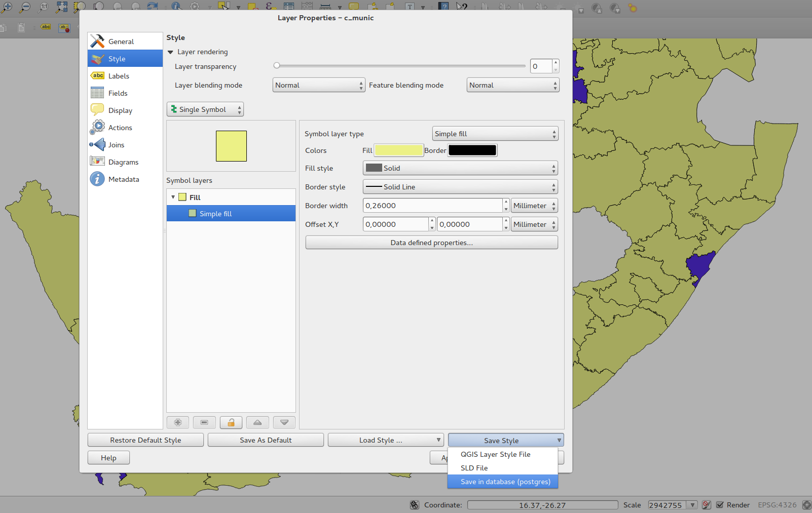Open Metadata info section
812x513 pixels.
click(123, 179)
